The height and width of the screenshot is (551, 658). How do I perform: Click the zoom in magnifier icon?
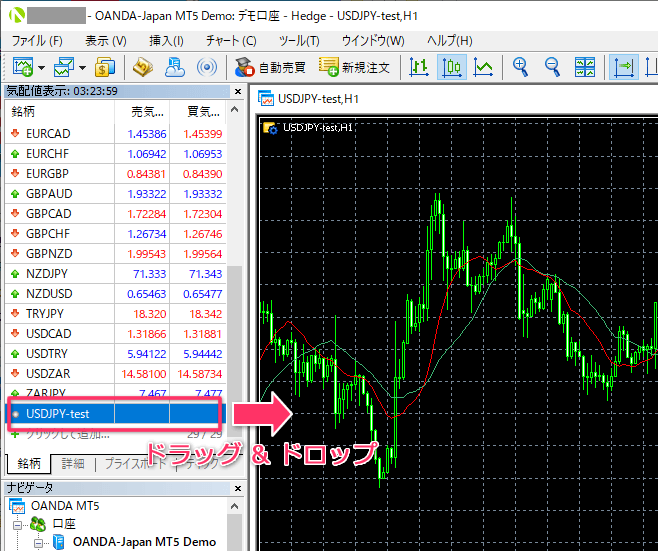(x=520, y=67)
